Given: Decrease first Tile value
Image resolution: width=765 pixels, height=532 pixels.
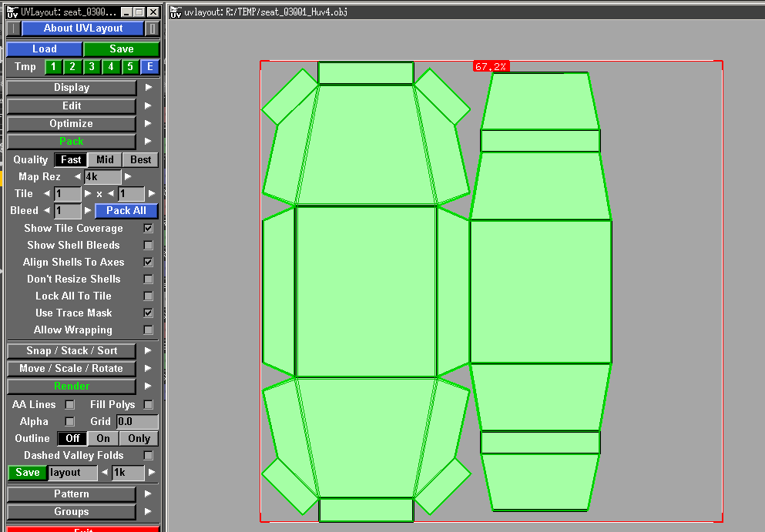Looking at the screenshot, I should point(47,193).
